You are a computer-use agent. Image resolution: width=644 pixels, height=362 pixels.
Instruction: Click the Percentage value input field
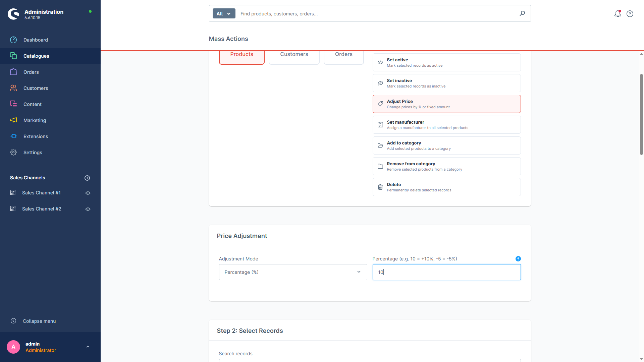[x=446, y=272]
